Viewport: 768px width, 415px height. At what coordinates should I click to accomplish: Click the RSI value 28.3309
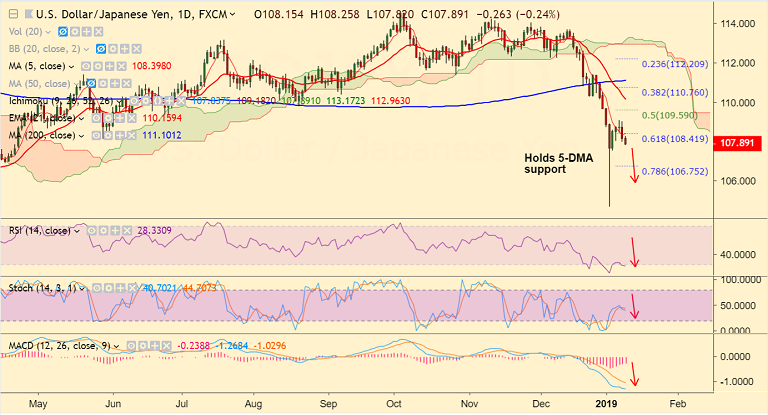point(154,230)
